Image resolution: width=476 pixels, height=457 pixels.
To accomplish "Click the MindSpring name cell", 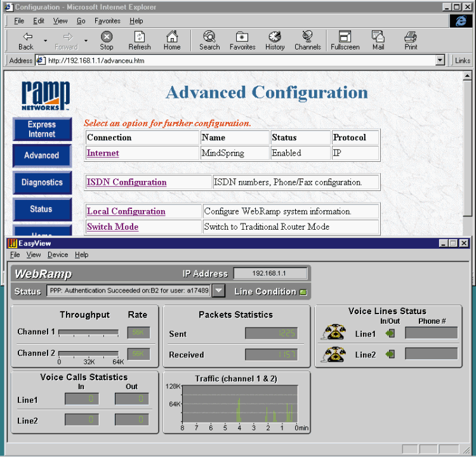I will pyautogui.click(x=235, y=153).
